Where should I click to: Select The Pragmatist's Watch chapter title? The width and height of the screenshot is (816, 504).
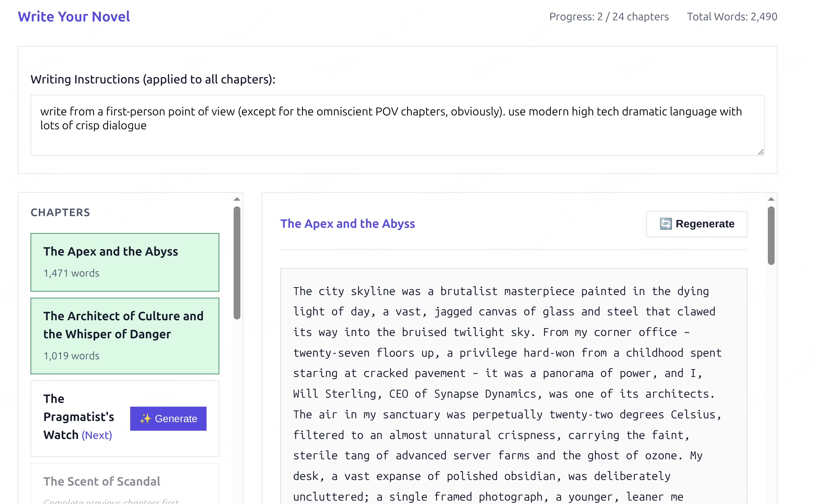tap(79, 417)
